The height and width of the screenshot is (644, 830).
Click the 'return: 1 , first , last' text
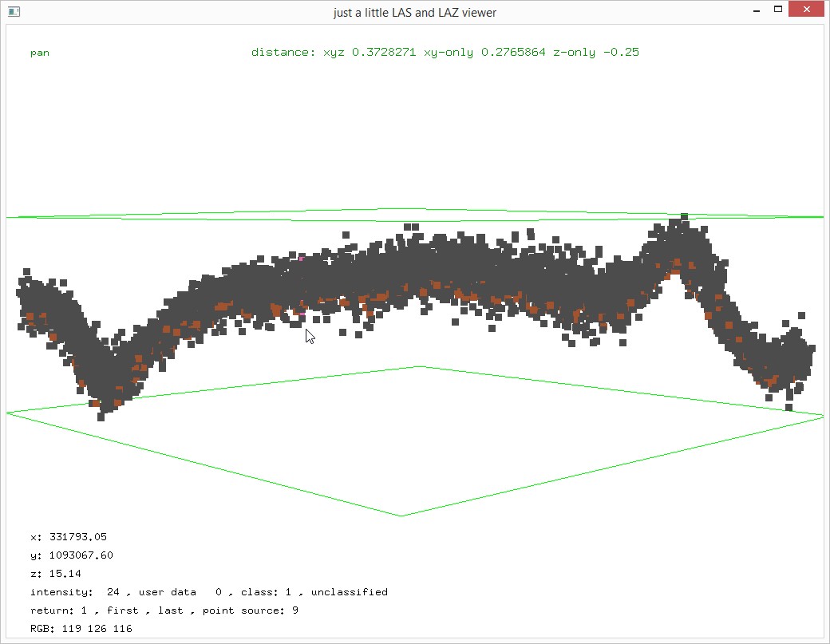(106, 610)
